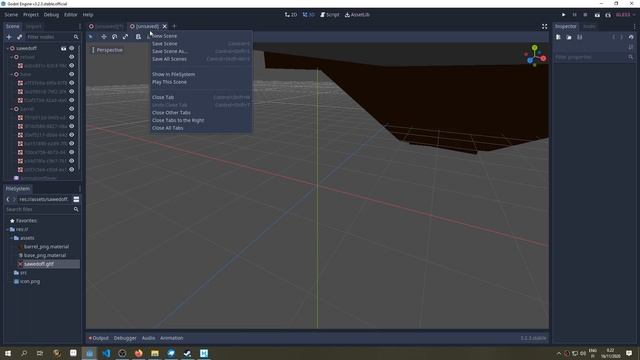Screen dimensions: 640x360
Task: Click the Play Custom Scene icon
Action: [x=608, y=15]
